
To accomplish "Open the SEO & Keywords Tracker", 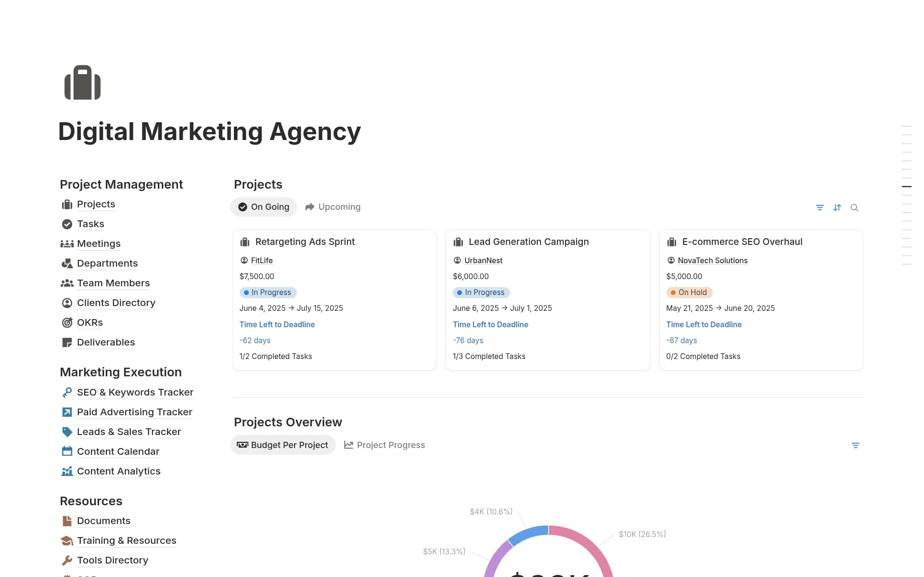I will click(x=135, y=392).
